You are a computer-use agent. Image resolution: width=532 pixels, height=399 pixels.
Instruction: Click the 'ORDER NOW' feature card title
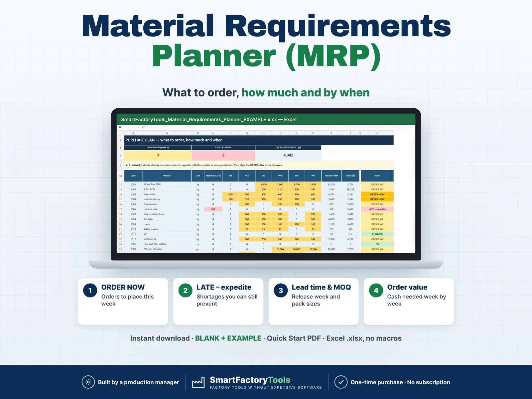point(123,287)
